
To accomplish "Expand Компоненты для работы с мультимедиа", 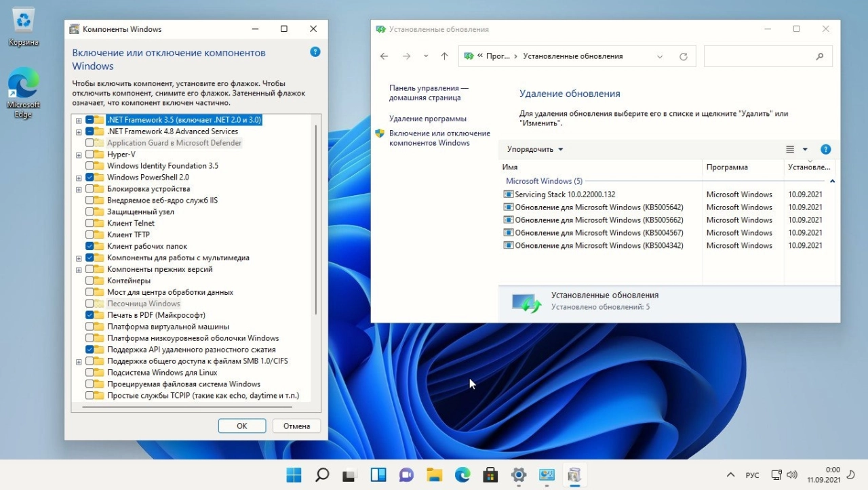I will coord(79,258).
